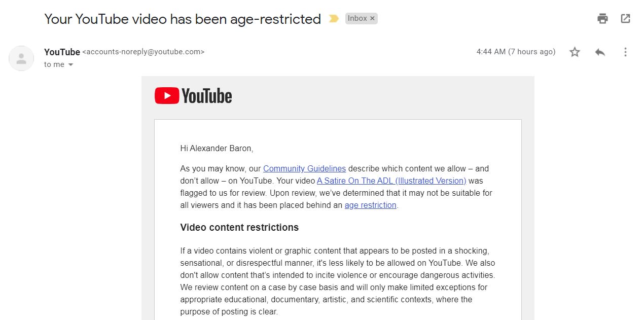Open the Community Guidelines link
The height and width of the screenshot is (320, 644).
click(304, 168)
